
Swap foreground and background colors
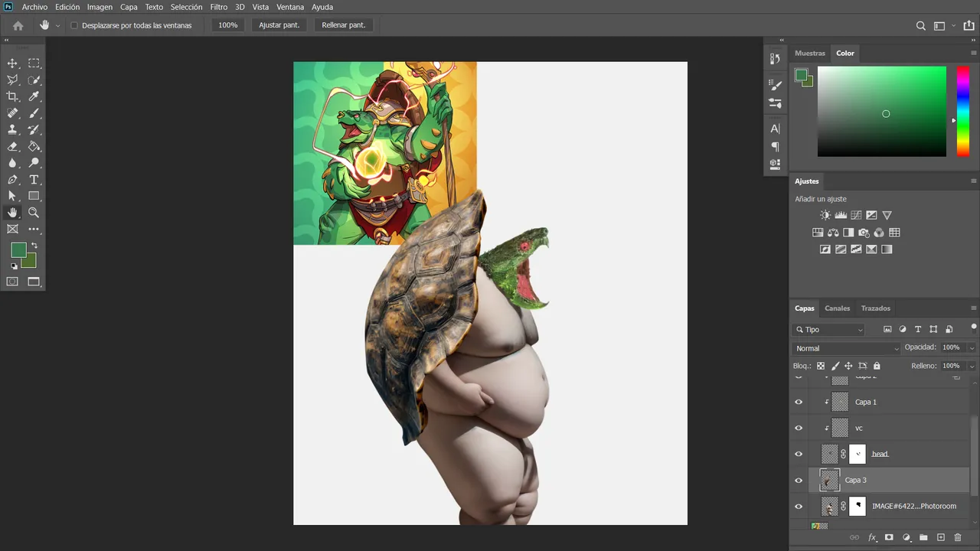pyautogui.click(x=34, y=246)
